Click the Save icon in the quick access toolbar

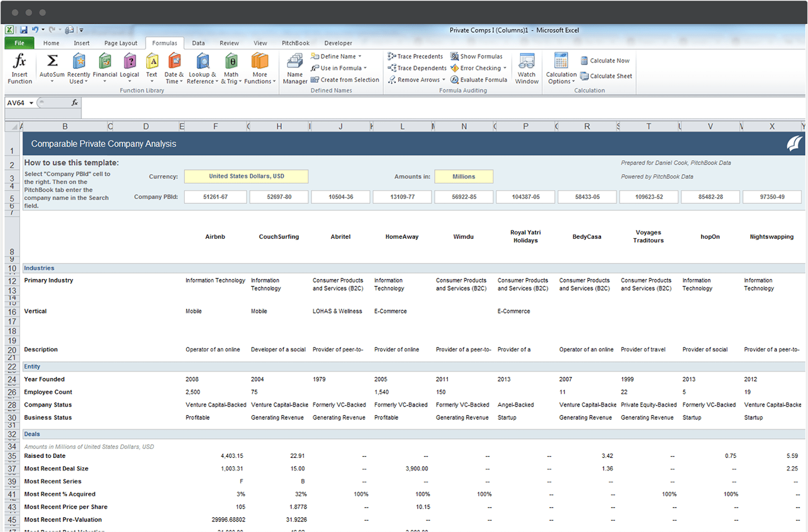pyautogui.click(x=24, y=30)
